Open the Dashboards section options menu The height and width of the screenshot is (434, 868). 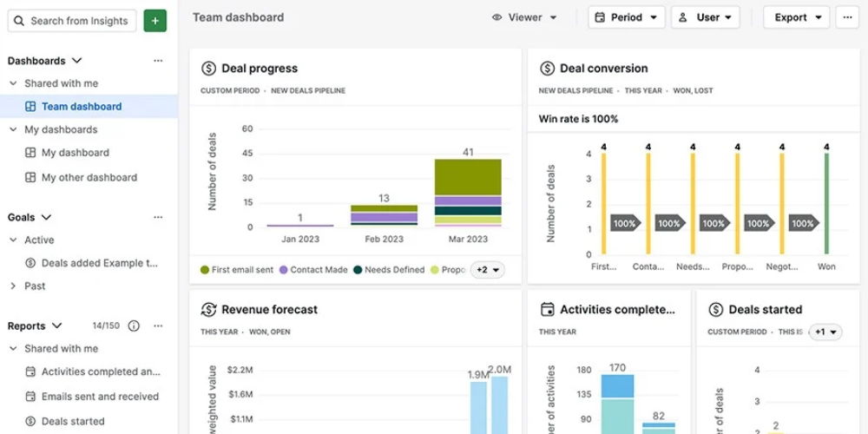[158, 61]
